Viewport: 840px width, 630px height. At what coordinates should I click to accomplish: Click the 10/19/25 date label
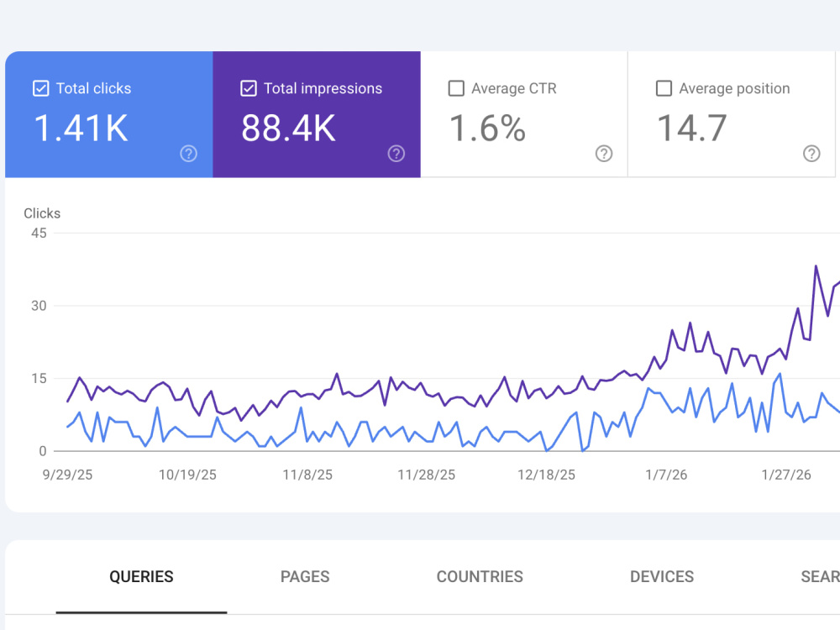click(187, 475)
